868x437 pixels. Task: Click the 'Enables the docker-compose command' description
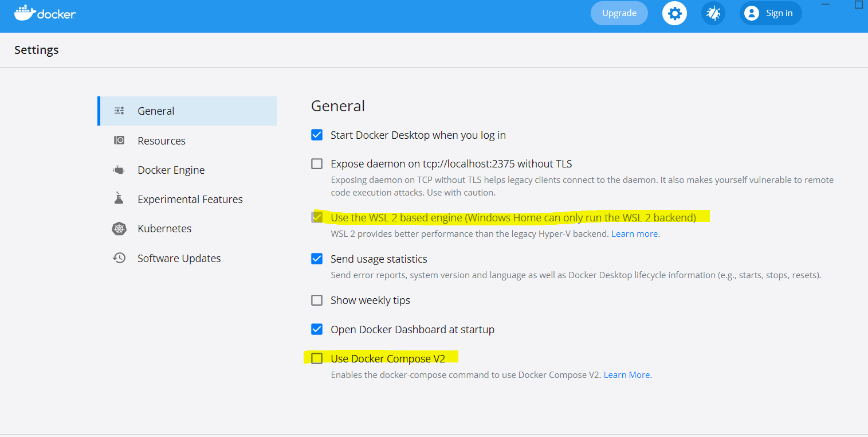pyautogui.click(x=466, y=375)
